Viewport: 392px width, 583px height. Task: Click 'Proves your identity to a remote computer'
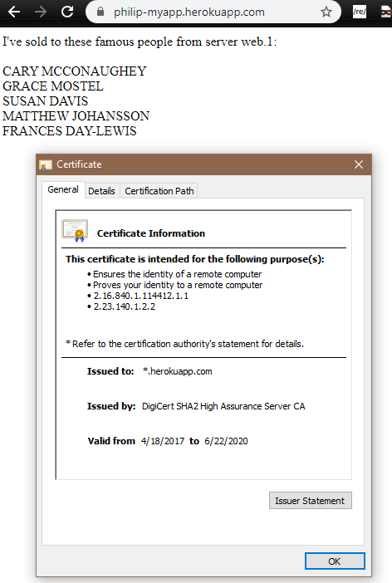tap(178, 285)
